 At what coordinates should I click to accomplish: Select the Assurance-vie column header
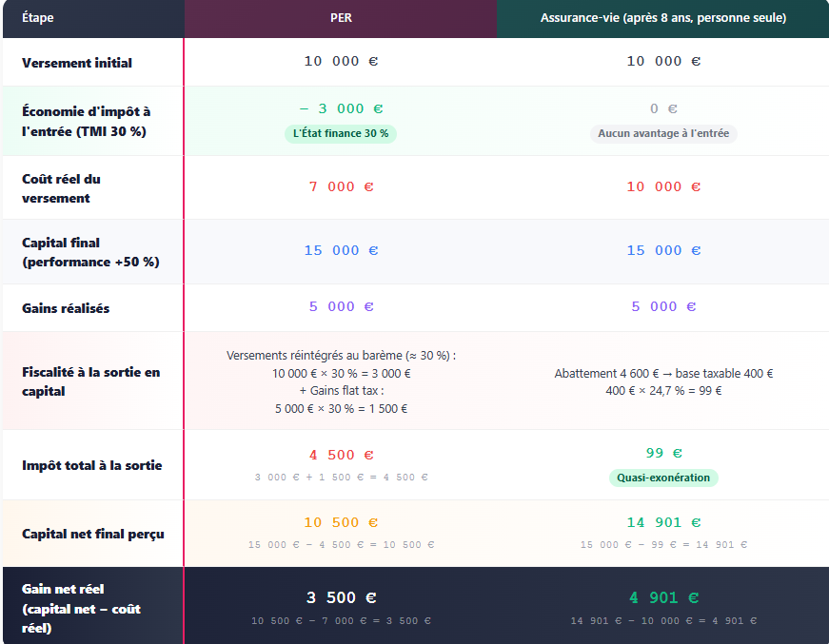tap(662, 18)
